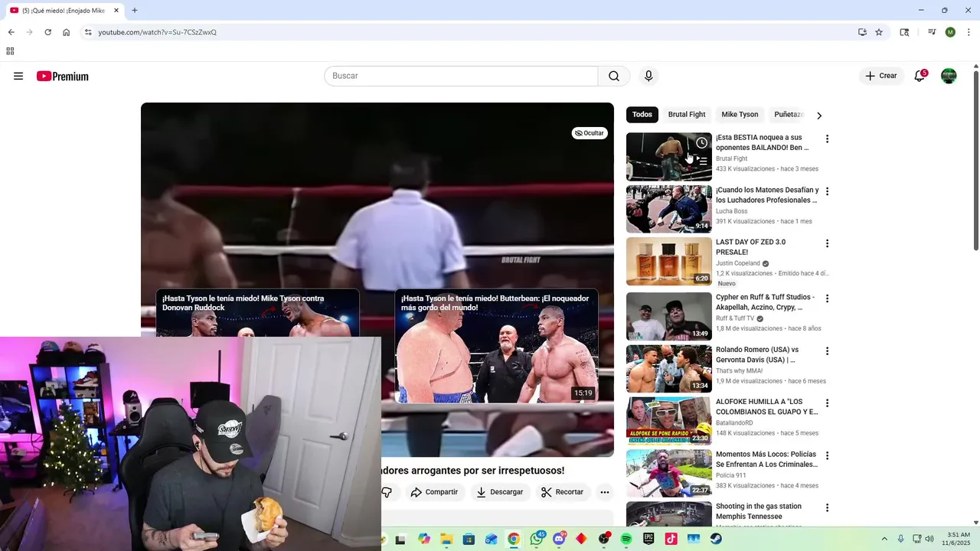Image resolution: width=980 pixels, height=551 pixels.
Task: Open options for LAST DAY OF ZED video
Action: click(x=827, y=243)
